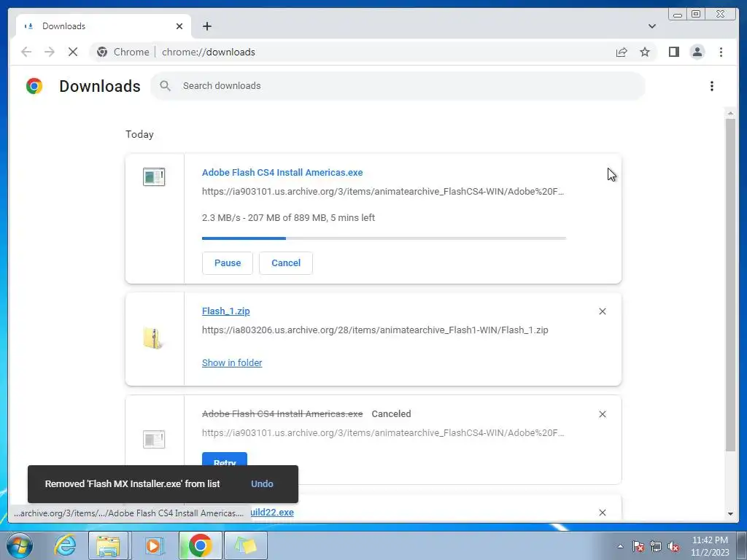Open the partially hidden uild22.exe link
Viewport: 747px width, 560px height.
272,513
